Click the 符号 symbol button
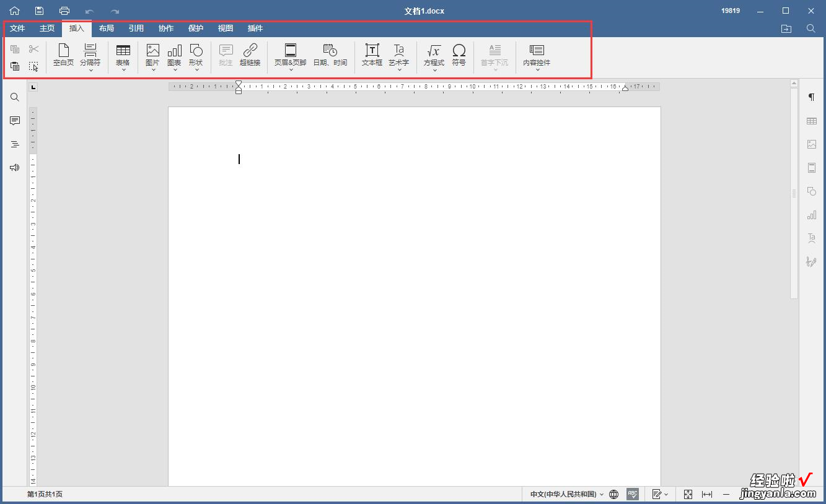Image resolution: width=826 pixels, height=504 pixels. 459,56
